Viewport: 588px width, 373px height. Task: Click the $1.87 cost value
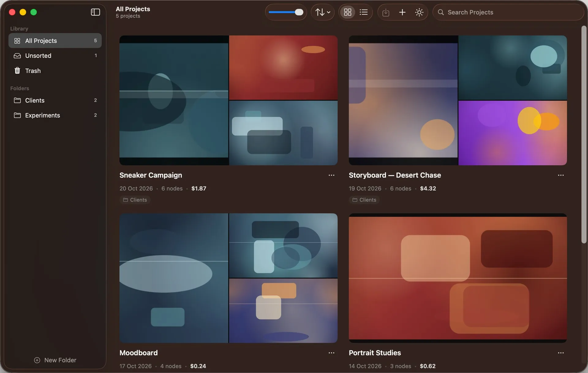199,188
